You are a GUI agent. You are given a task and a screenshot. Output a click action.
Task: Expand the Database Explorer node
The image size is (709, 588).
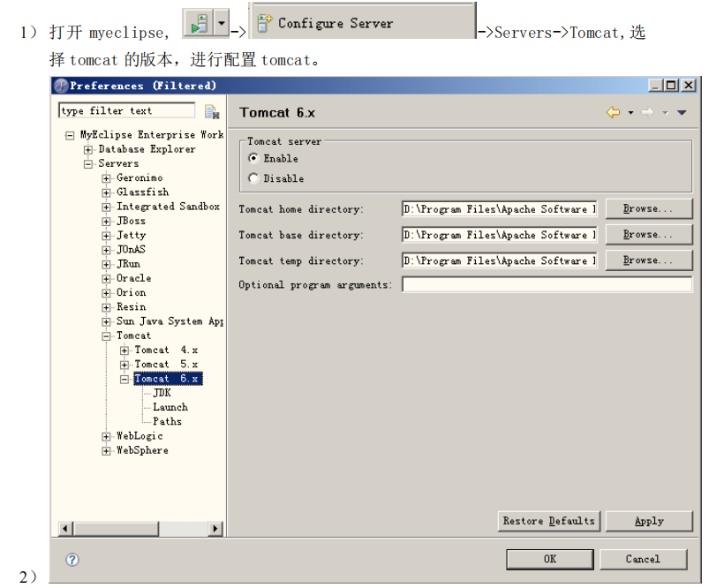[88, 150]
